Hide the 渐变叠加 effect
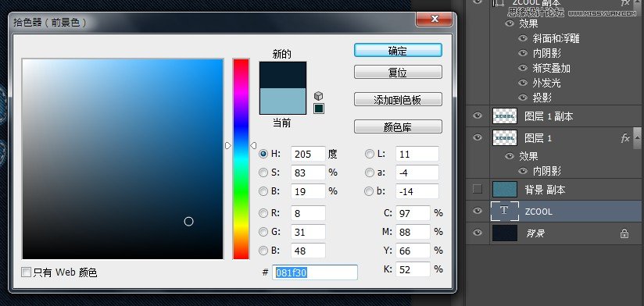This screenshot has width=644, height=306. point(522,68)
